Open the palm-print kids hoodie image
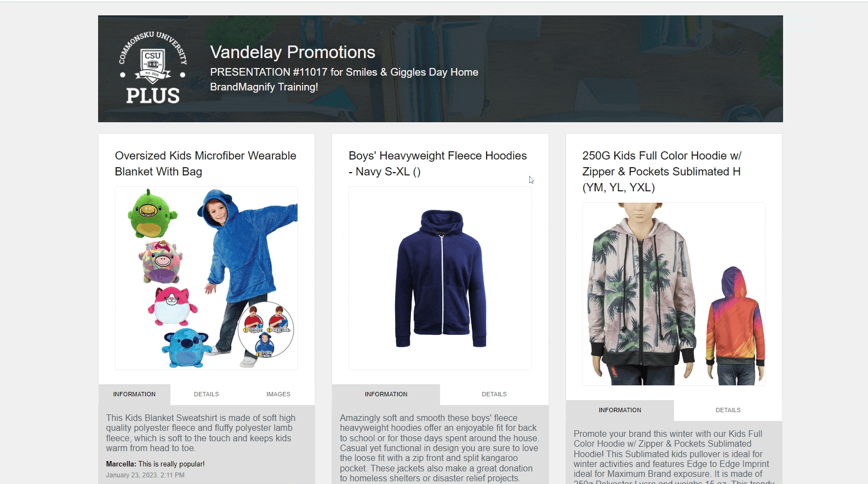 coord(673,294)
